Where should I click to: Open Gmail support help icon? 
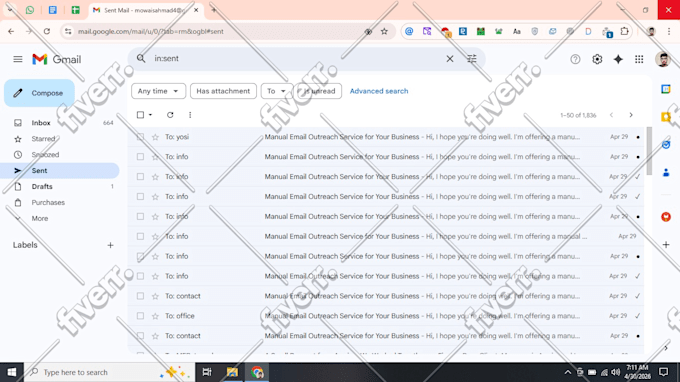point(575,59)
